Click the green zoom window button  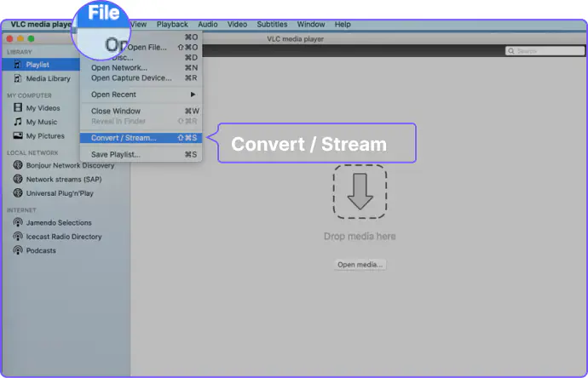tap(32, 38)
